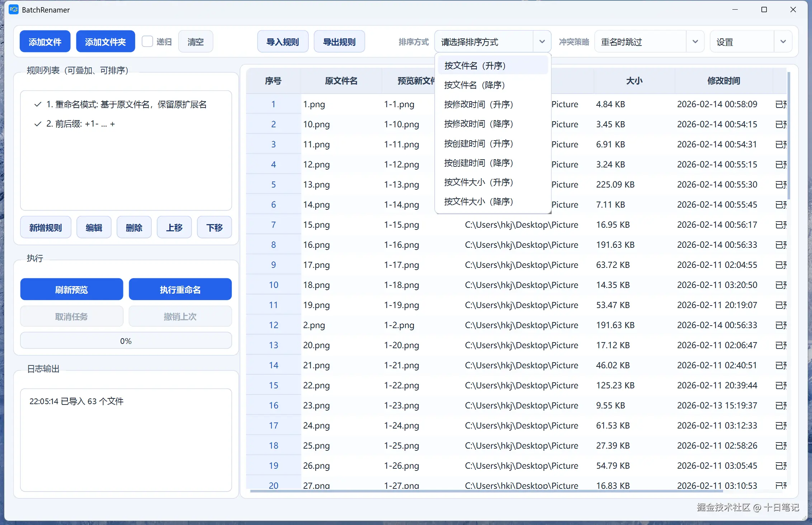Click the vertical scrollbar of file table

click(789, 136)
